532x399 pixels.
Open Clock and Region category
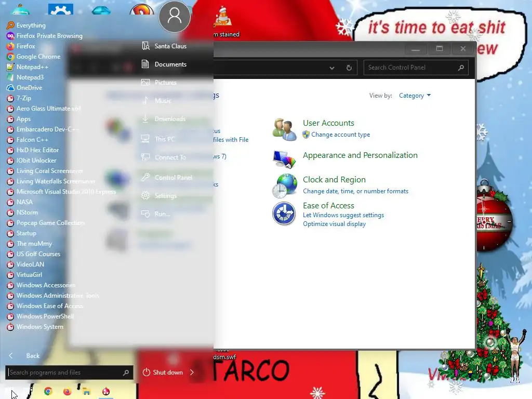coord(334,180)
